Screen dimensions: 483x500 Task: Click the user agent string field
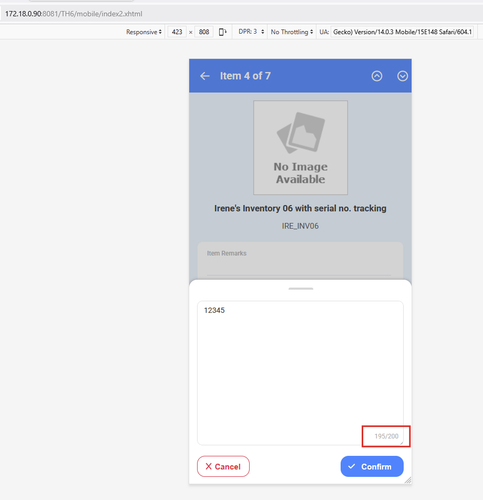tap(402, 32)
